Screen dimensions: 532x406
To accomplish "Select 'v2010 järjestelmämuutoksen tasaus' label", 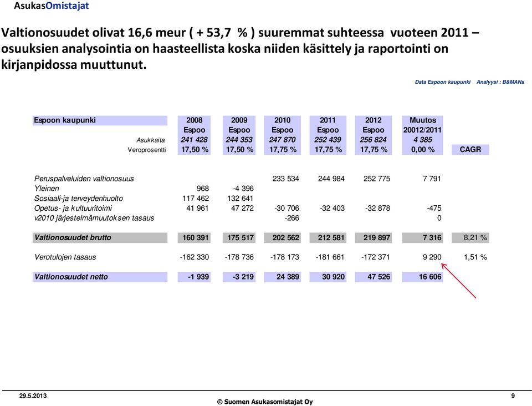I will (94, 219).
